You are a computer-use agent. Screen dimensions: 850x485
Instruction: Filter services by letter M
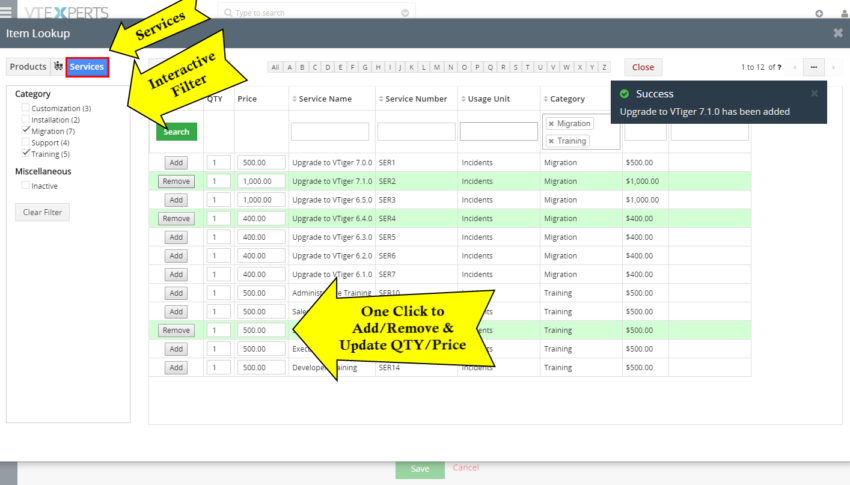coord(436,67)
